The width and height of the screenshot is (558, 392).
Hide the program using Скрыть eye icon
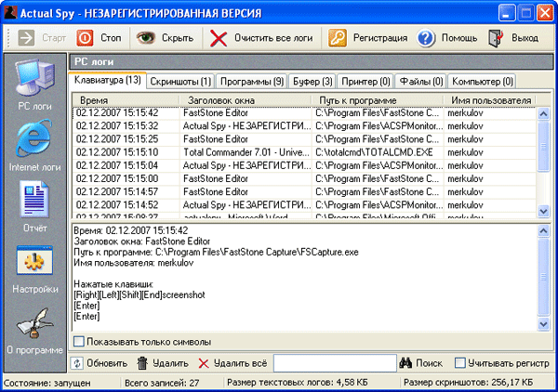(x=146, y=38)
